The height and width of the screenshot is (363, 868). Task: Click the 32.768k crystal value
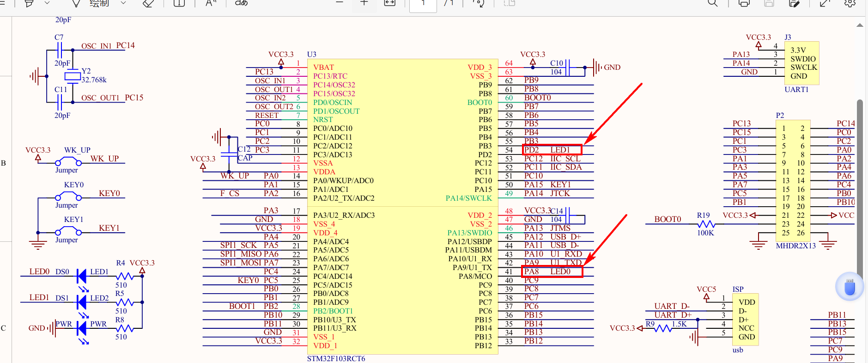(94, 80)
